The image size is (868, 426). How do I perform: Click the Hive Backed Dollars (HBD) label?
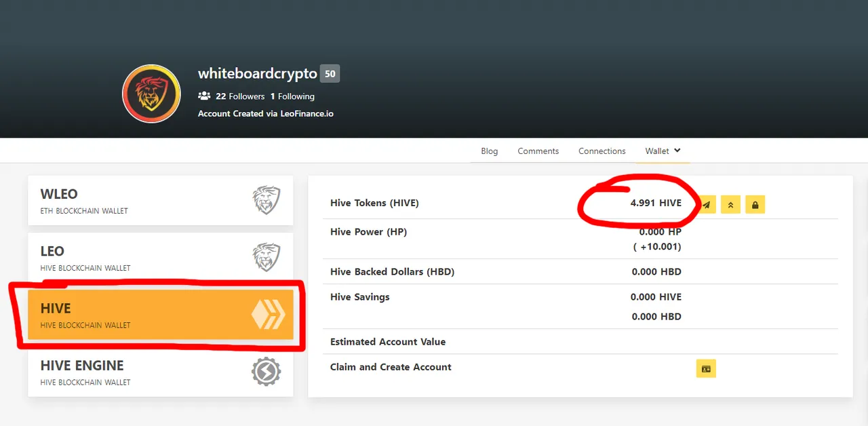tap(392, 272)
